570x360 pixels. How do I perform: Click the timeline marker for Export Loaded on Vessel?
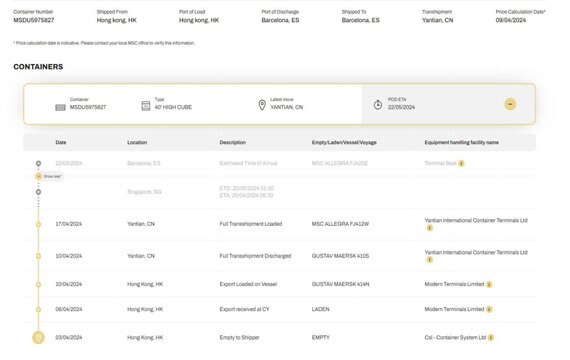tap(38, 284)
